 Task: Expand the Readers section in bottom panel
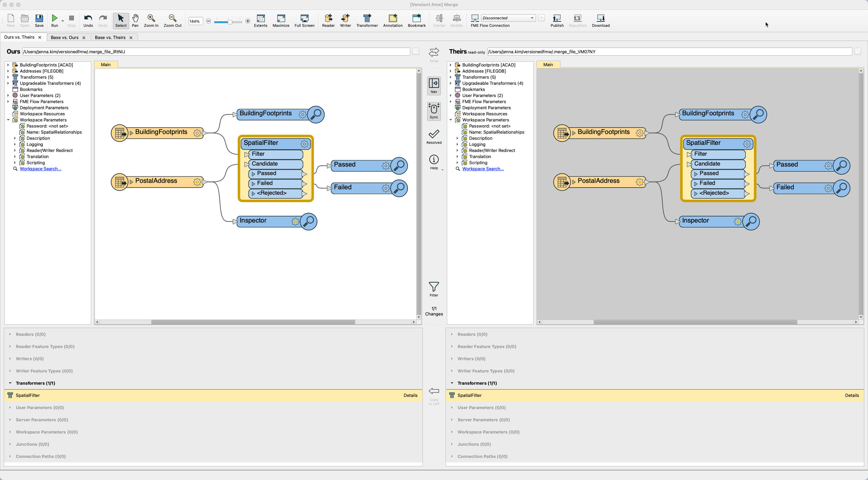pyautogui.click(x=10, y=334)
